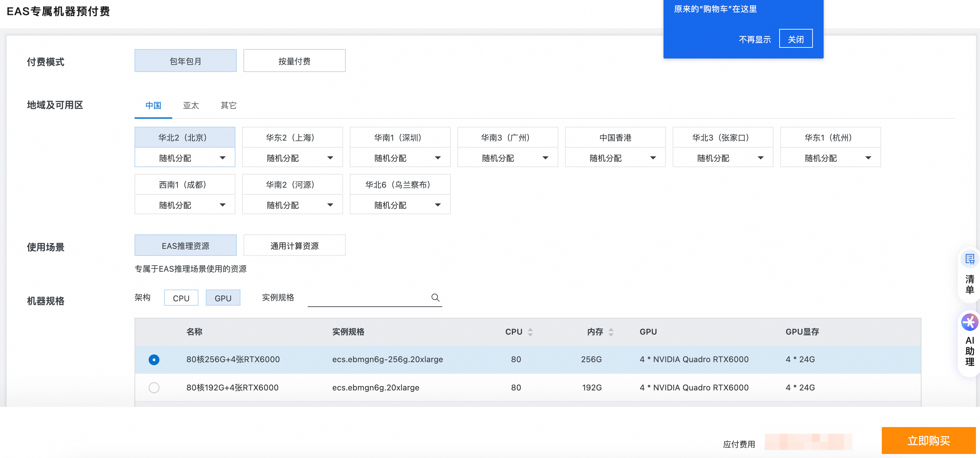Screen dimensions: 980x458
Task: Sort the table by memory (内存) column
Action: 611,332
